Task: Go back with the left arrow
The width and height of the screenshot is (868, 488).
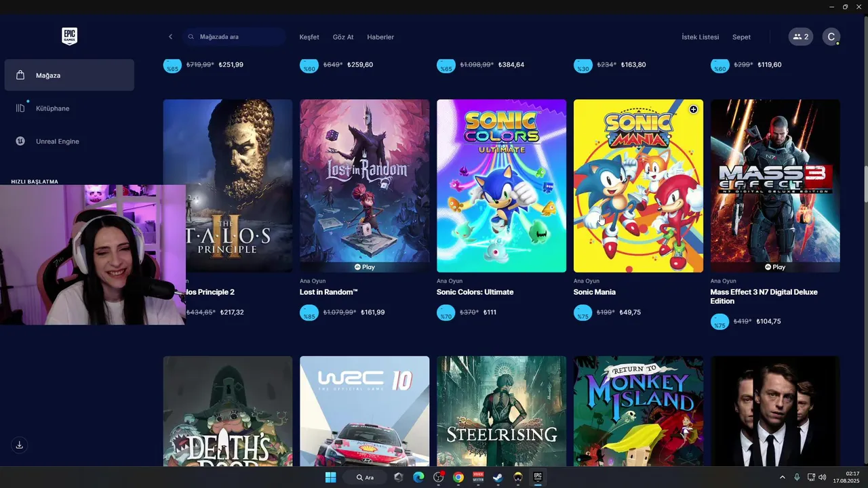Action: [170, 37]
